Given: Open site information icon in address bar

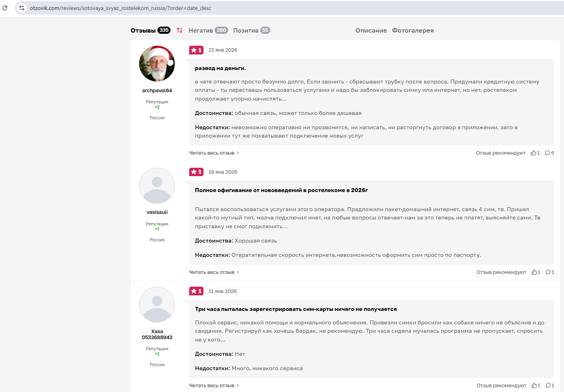Looking at the screenshot, I should pyautogui.click(x=22, y=8).
